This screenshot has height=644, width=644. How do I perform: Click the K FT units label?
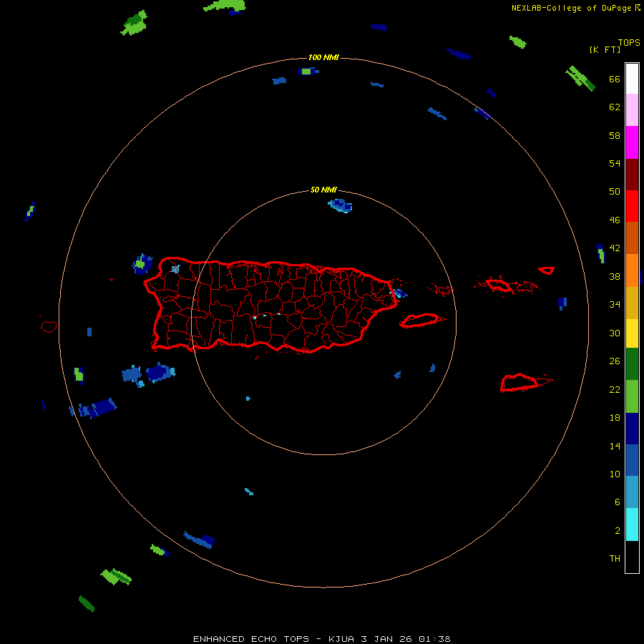coord(605,49)
